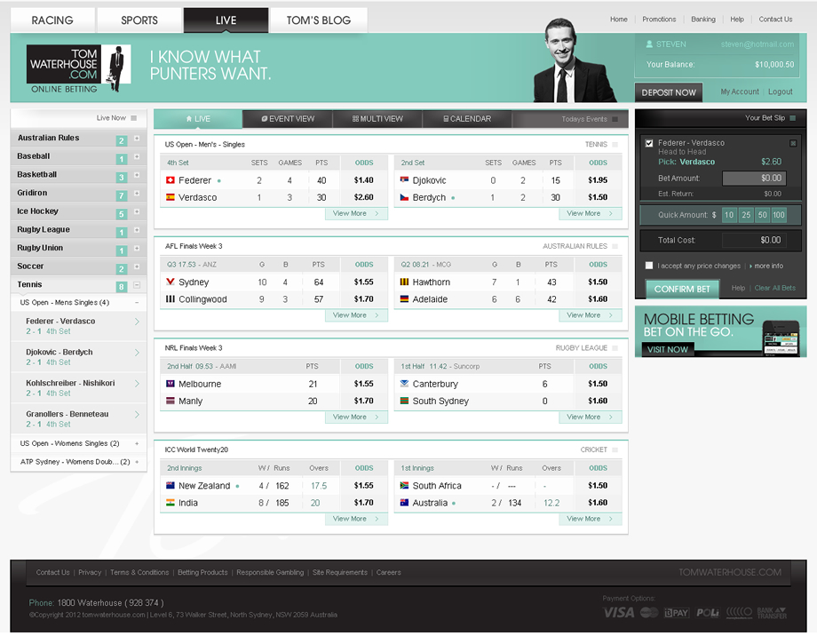Click the Australia flag icon
The width and height of the screenshot is (817, 644).
(404, 503)
